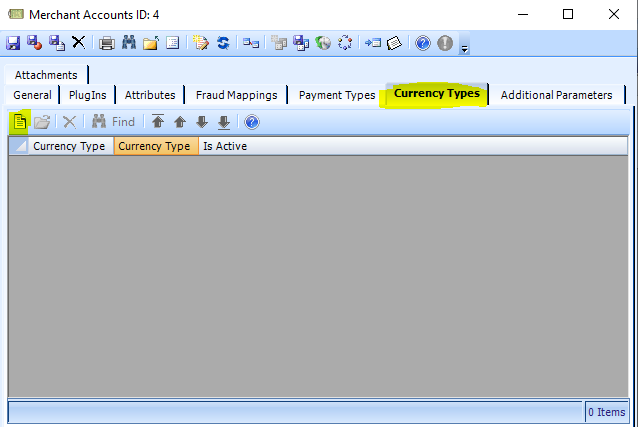This screenshot has width=638, height=427.
Task: Click the grid select-all corner cell
Action: [x=19, y=146]
